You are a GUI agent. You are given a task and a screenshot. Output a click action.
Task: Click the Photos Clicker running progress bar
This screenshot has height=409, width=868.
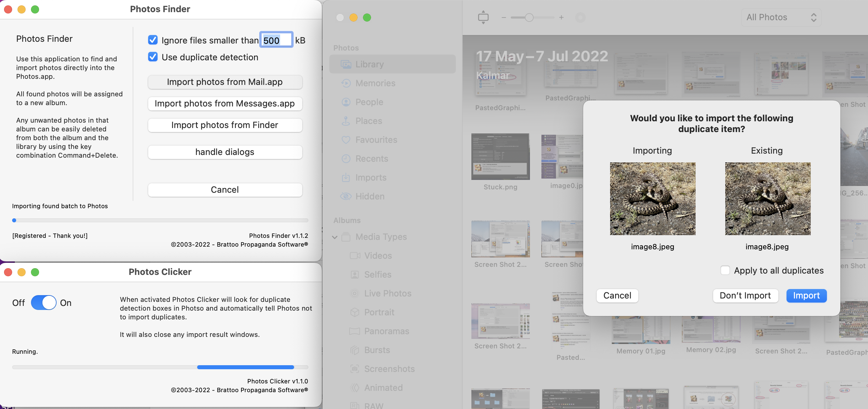click(x=160, y=367)
